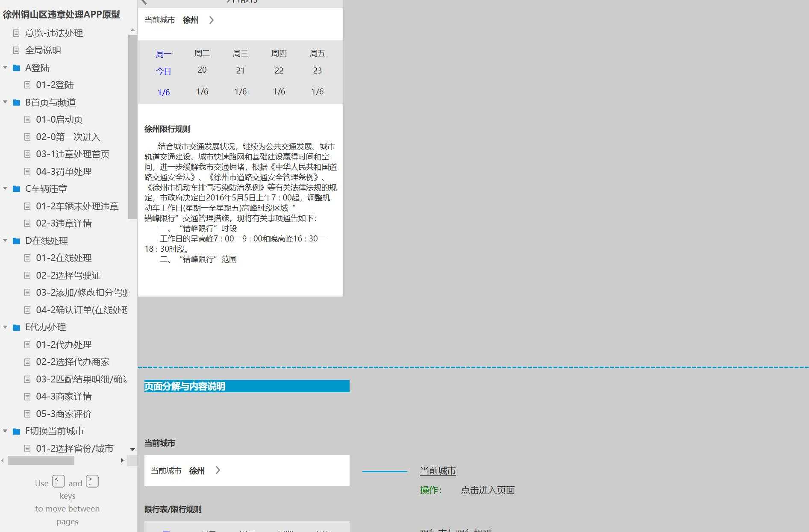Collapse the B首页与频道 folder

click(5, 102)
